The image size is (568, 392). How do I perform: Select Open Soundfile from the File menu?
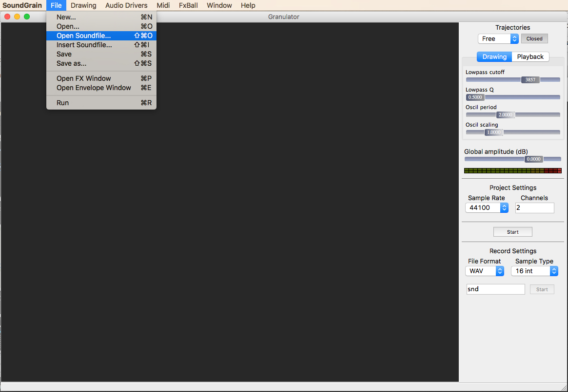[x=83, y=36]
